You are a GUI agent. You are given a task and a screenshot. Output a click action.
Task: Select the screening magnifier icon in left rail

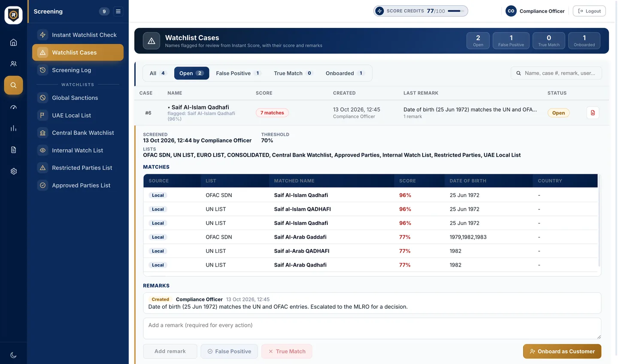pos(13,85)
